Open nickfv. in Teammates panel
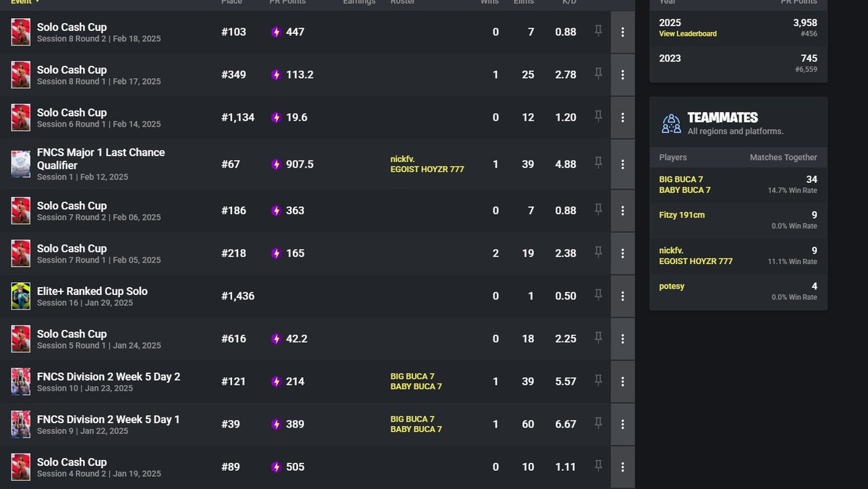Viewport: 868px width, 489px height. (x=671, y=250)
